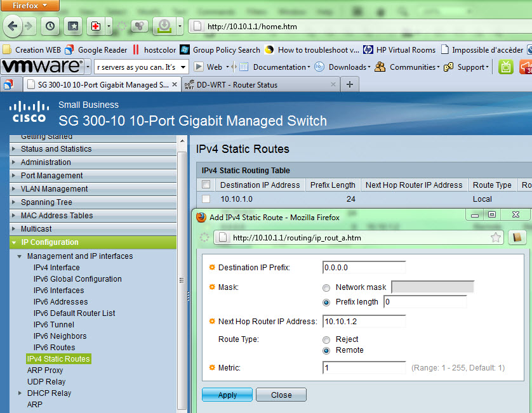Open ARP Proxy page

pos(45,370)
